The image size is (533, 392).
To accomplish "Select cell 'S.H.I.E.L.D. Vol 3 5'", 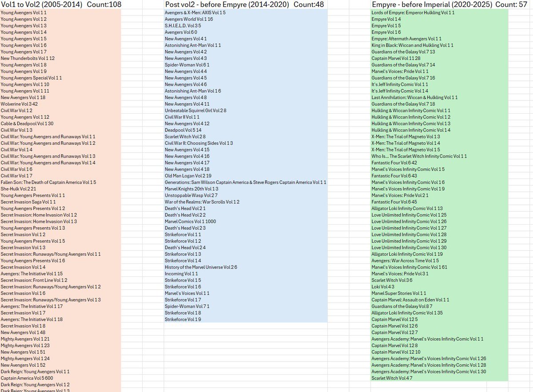I will pos(246,26).
